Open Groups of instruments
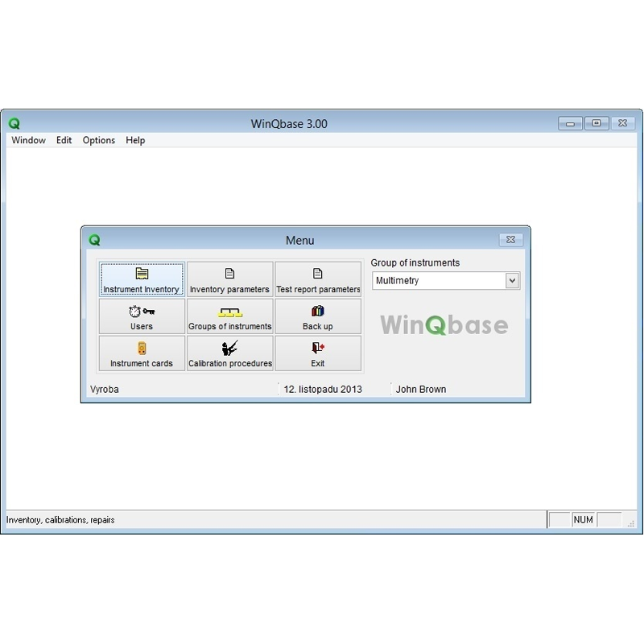Viewport: 644px width, 644px height. click(229, 316)
